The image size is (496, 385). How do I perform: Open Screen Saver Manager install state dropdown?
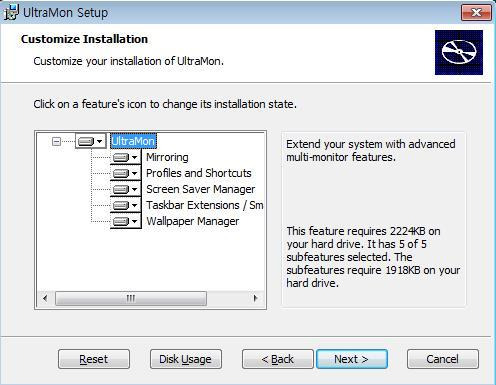click(126, 189)
